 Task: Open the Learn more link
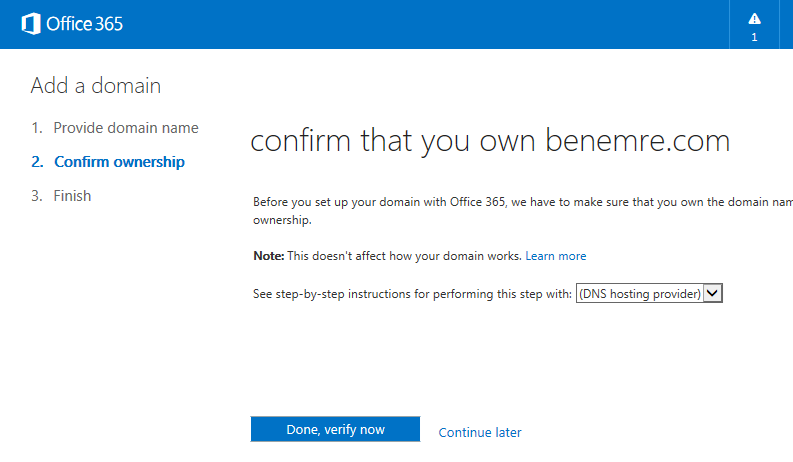coord(555,256)
